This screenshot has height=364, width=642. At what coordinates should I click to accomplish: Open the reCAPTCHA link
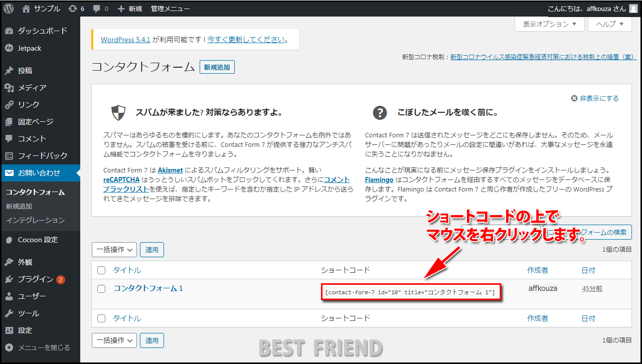click(122, 179)
